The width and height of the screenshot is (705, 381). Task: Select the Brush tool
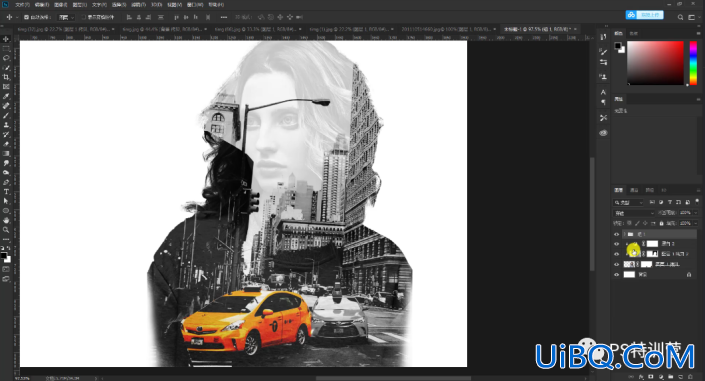click(x=6, y=115)
